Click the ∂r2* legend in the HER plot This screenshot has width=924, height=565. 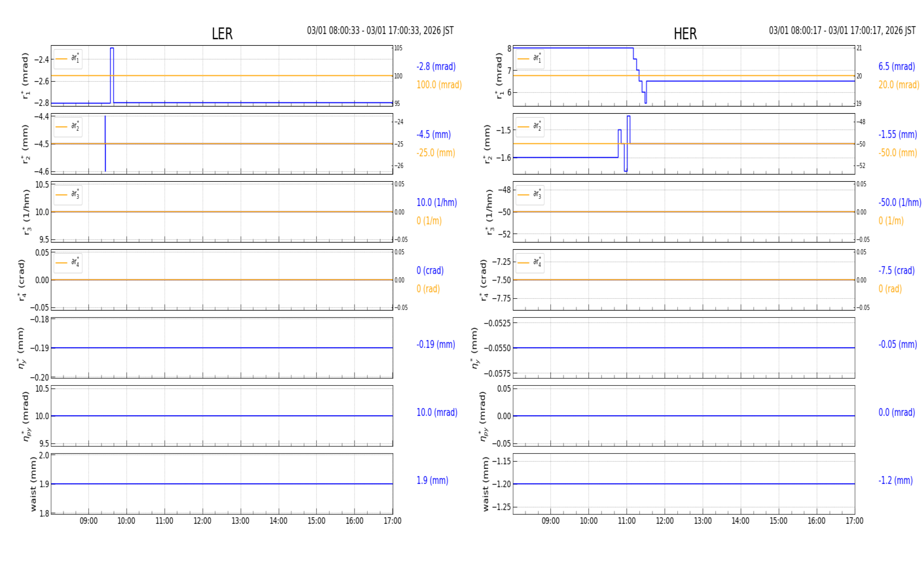[530, 127]
